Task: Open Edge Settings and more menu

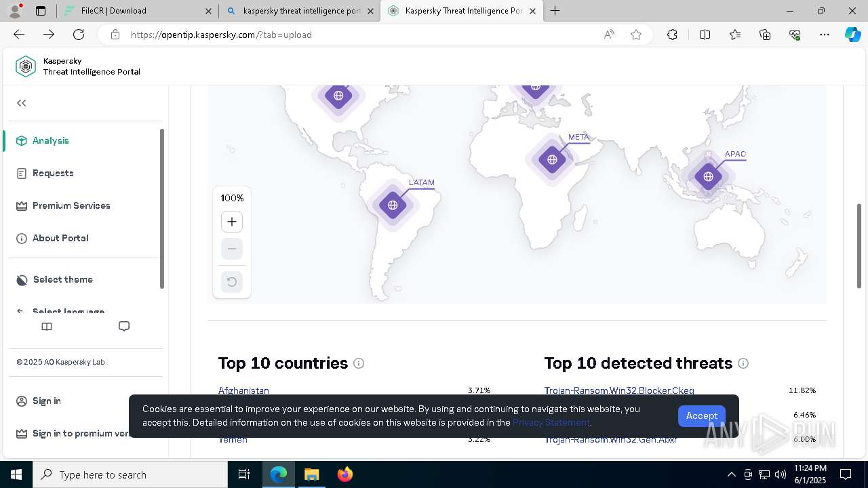Action: 825,35
